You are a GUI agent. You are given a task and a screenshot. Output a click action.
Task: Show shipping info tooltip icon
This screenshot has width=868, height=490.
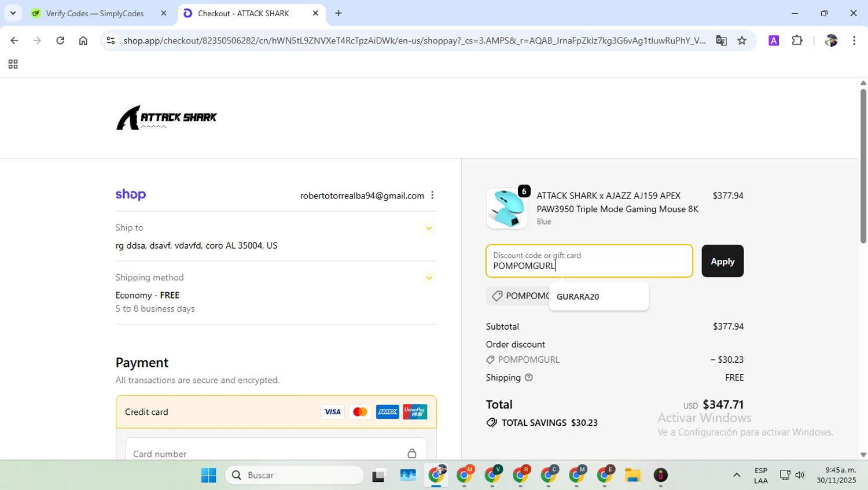point(528,378)
